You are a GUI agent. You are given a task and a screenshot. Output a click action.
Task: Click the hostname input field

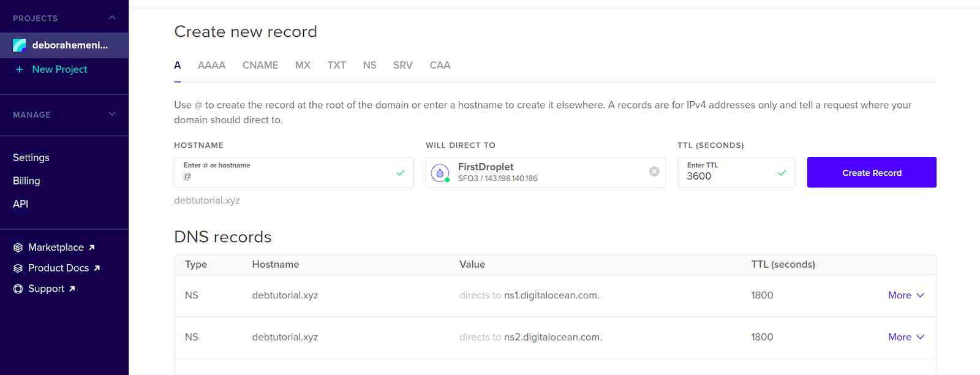294,172
